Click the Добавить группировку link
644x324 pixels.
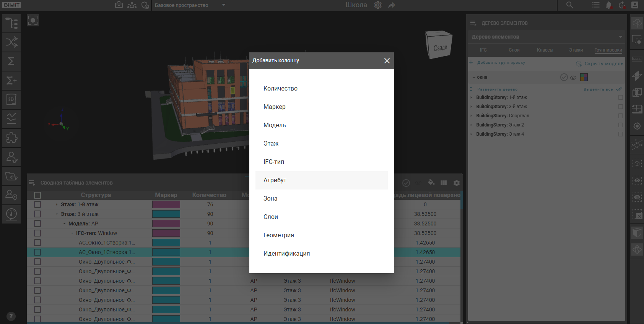[501, 63]
